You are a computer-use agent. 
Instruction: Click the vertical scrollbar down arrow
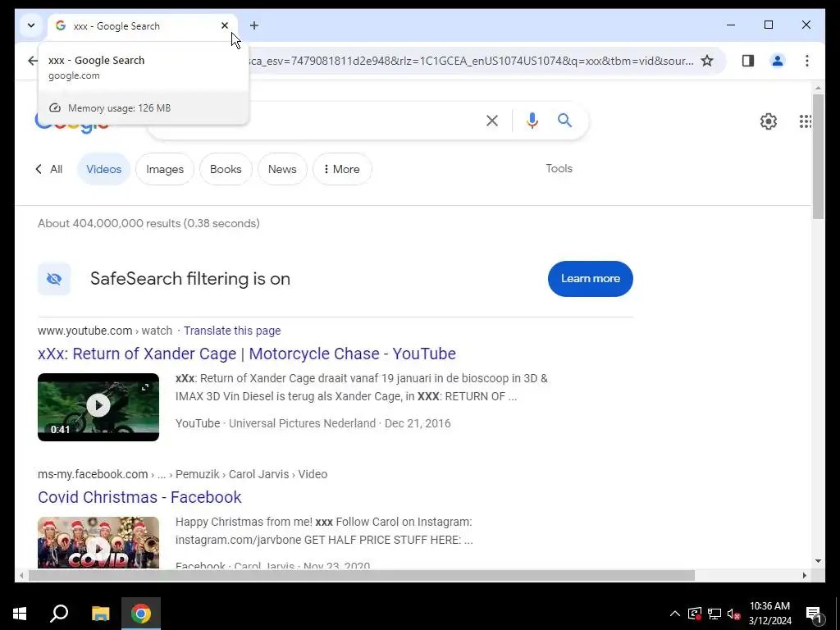click(x=818, y=561)
